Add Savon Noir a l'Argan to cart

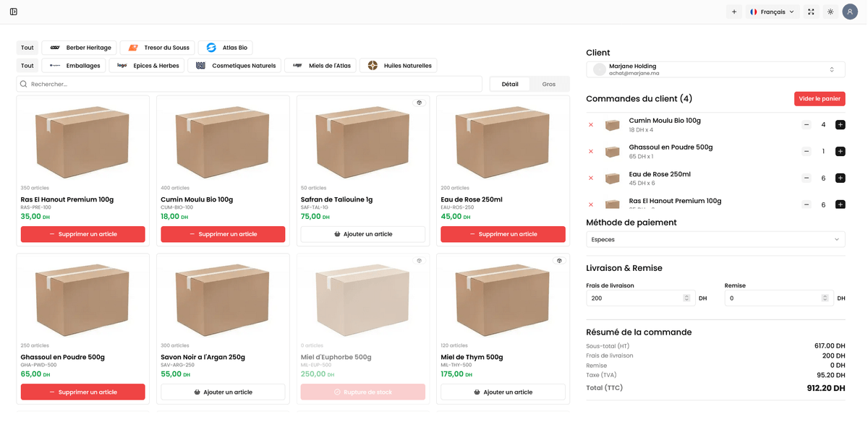223,392
